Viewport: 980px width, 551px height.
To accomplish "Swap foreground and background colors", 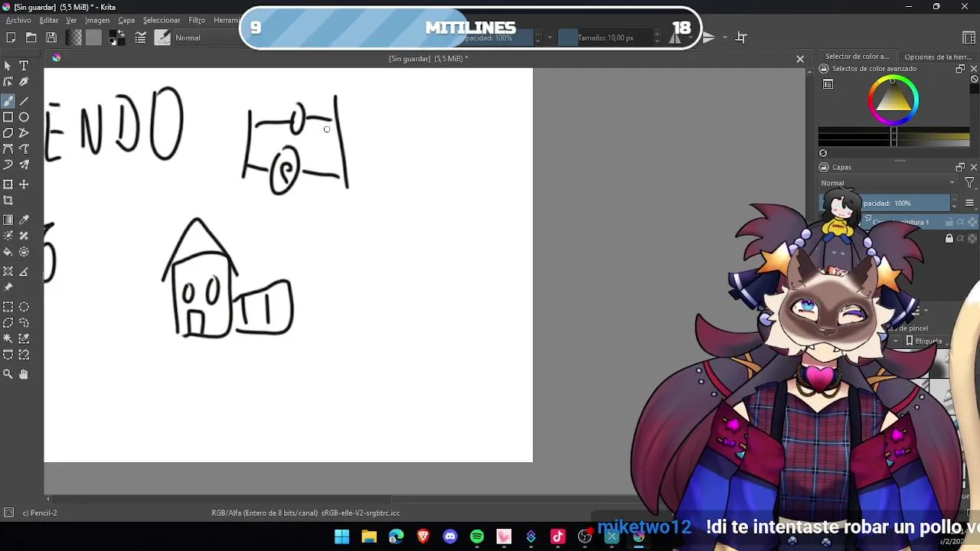I will click(121, 33).
